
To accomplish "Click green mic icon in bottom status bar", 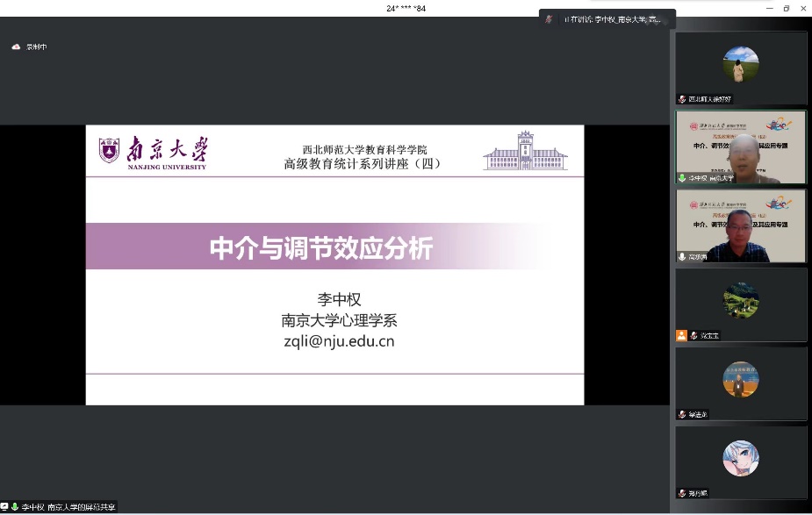I will click(x=15, y=507).
